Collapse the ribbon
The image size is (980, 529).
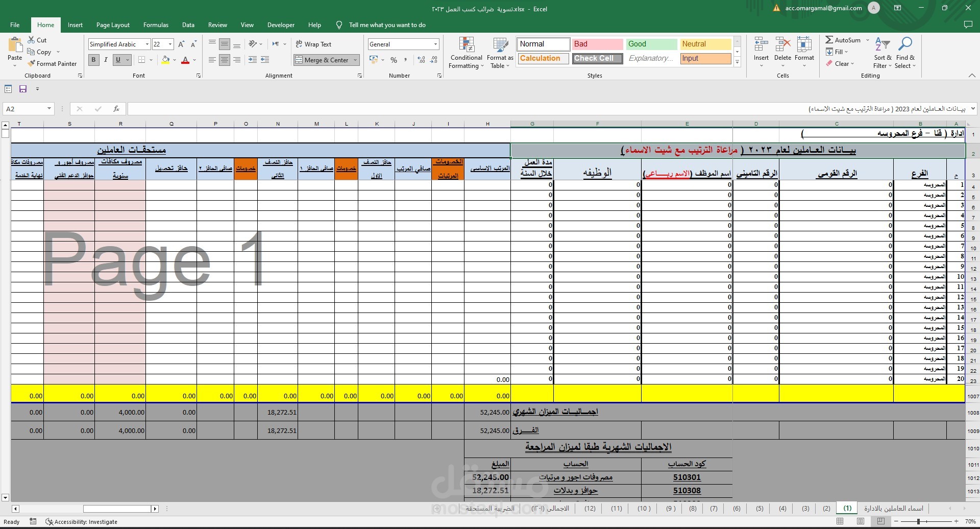pos(972,76)
